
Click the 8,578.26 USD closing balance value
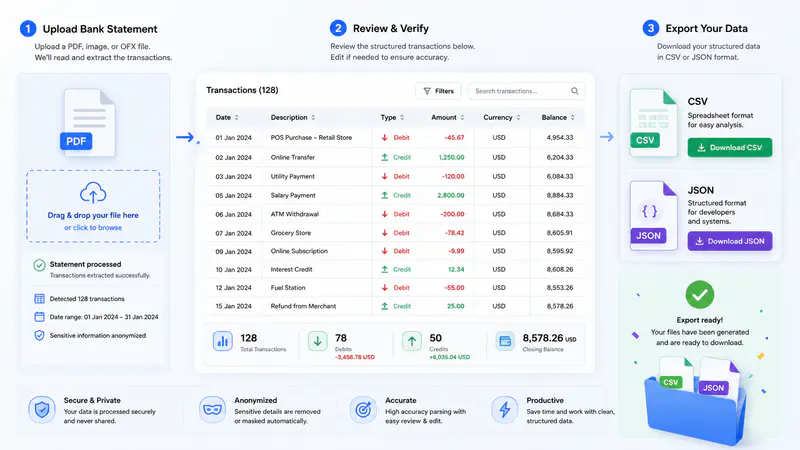coord(549,338)
